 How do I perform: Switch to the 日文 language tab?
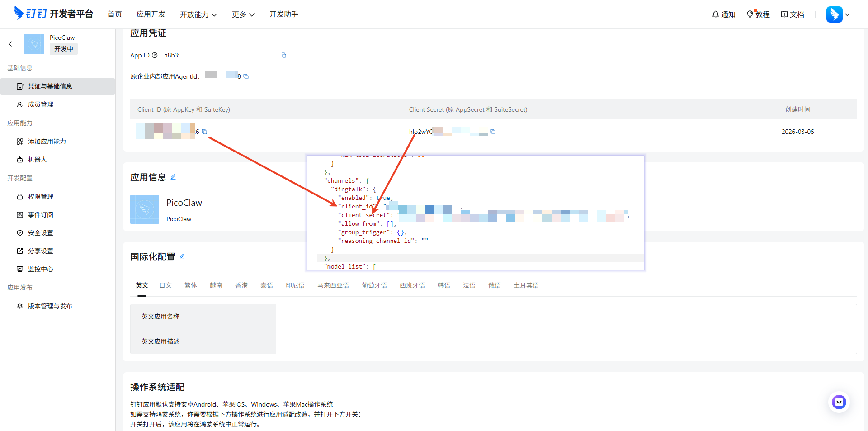click(165, 285)
